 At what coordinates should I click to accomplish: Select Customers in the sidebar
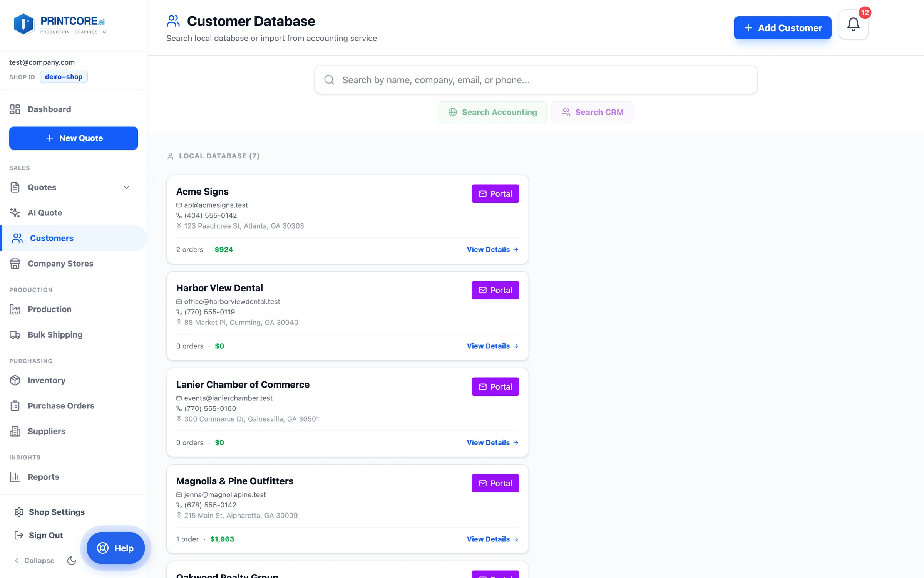coord(74,238)
